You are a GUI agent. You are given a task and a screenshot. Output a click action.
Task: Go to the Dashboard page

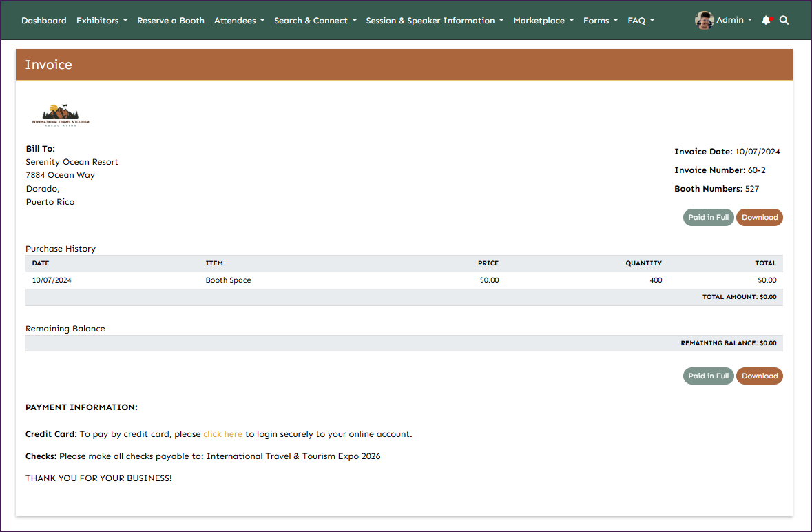(44, 20)
